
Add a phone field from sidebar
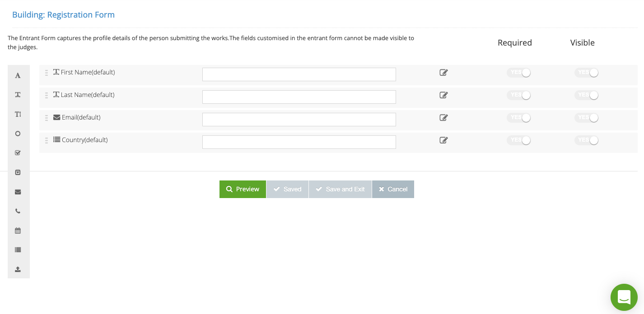[x=18, y=211]
